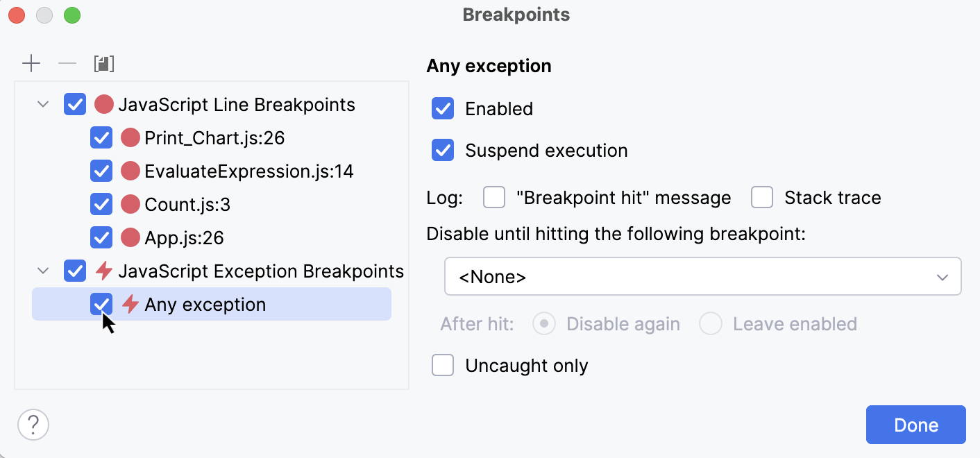Click the Done button
Screen dimensions: 980x458
tap(915, 424)
